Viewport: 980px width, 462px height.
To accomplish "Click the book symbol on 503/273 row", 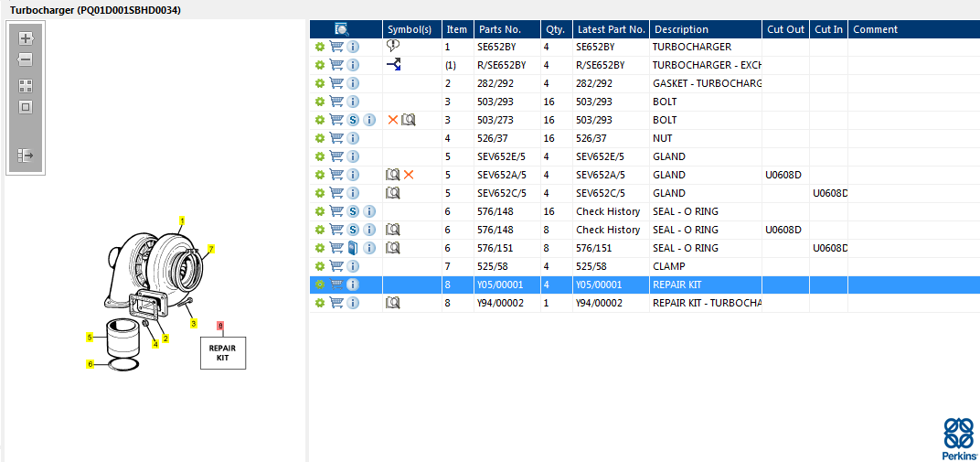I will pyautogui.click(x=408, y=120).
